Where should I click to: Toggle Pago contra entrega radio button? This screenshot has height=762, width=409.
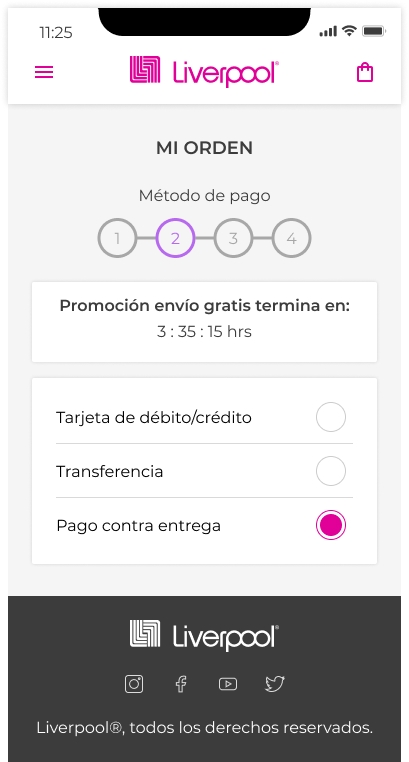(x=331, y=525)
